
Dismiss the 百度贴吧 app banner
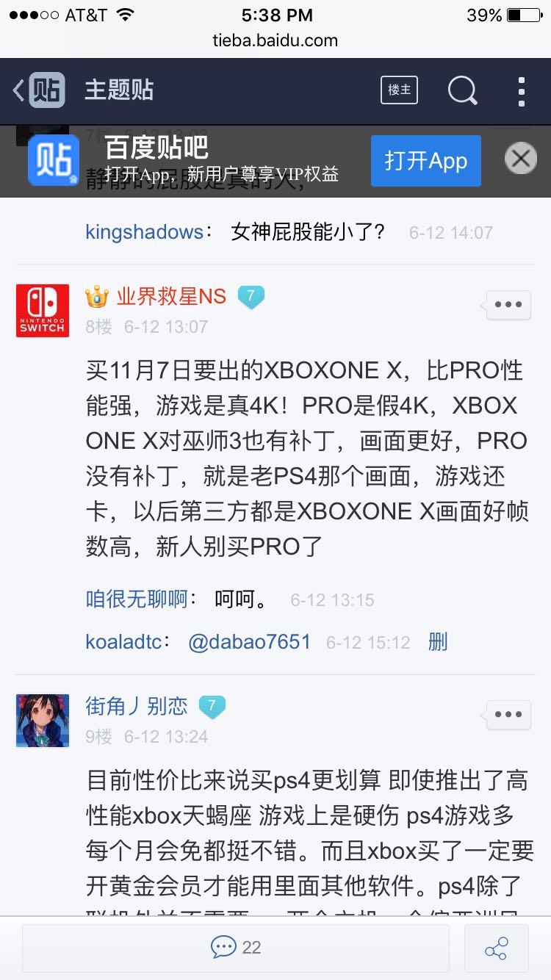(x=521, y=159)
